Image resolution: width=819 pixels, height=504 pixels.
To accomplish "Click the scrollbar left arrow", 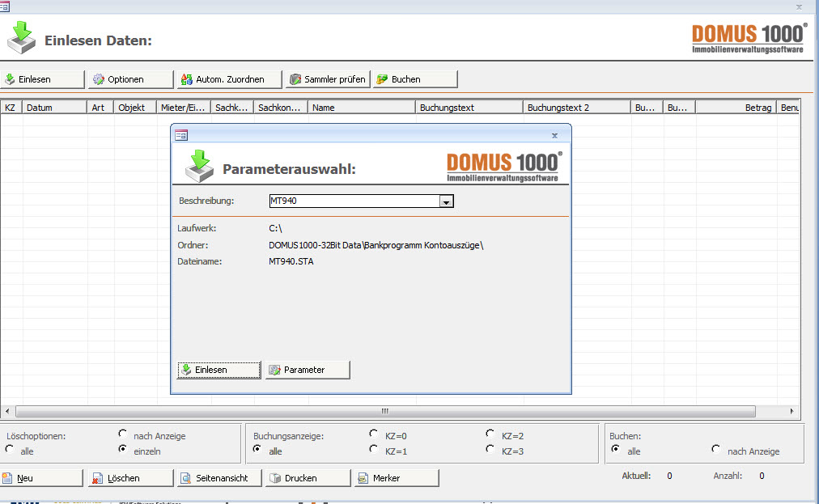I will click(x=7, y=411).
